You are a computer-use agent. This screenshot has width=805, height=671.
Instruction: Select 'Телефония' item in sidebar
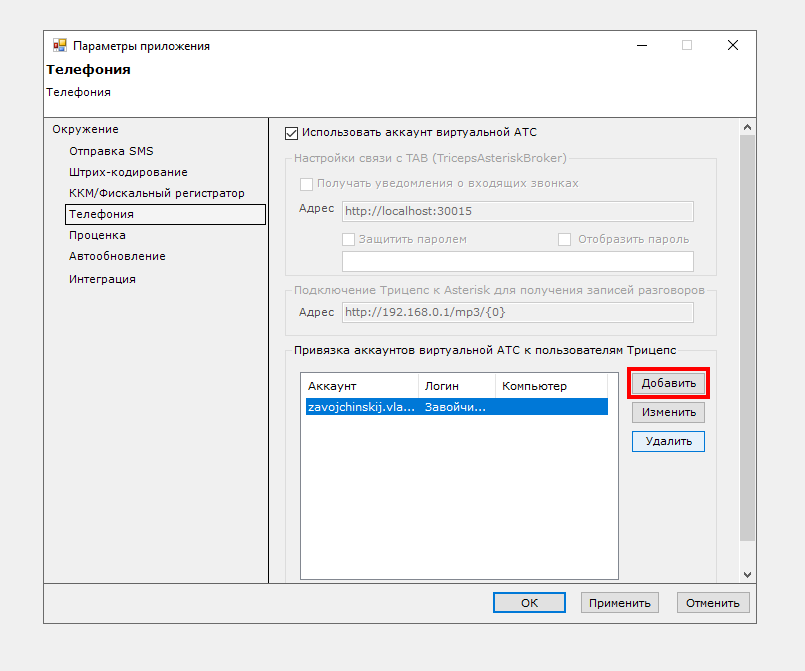coord(101,214)
